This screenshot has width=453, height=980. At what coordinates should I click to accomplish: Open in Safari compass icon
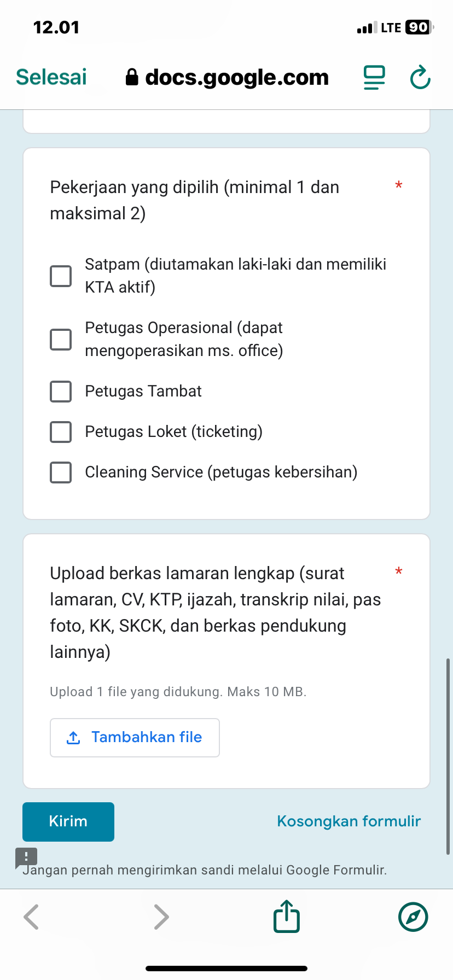point(413,917)
